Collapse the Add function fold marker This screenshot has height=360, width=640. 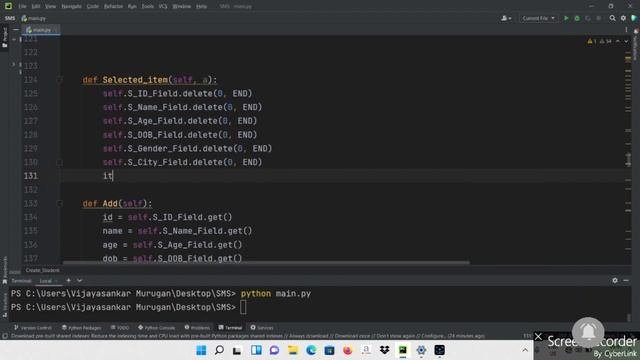[60, 203]
